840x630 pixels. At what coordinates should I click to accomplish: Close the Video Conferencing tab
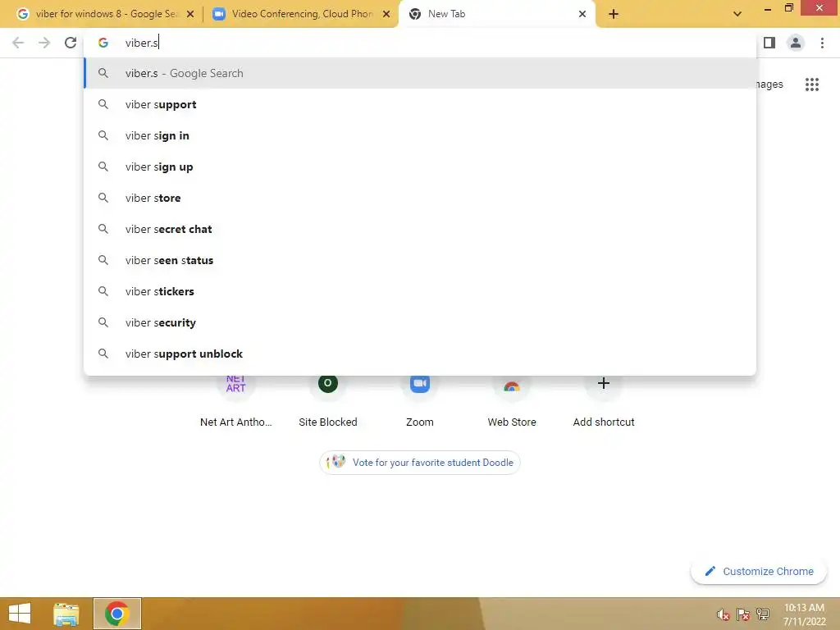(x=386, y=14)
